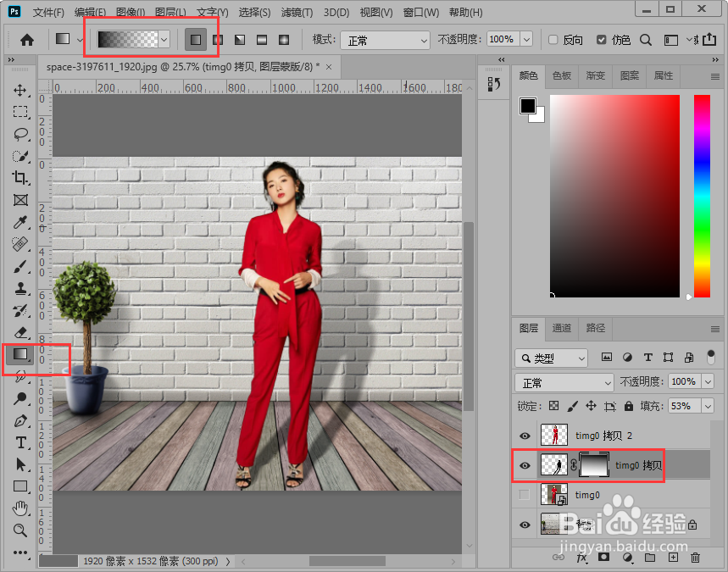Go to Photoshop home screen

pos(27,40)
